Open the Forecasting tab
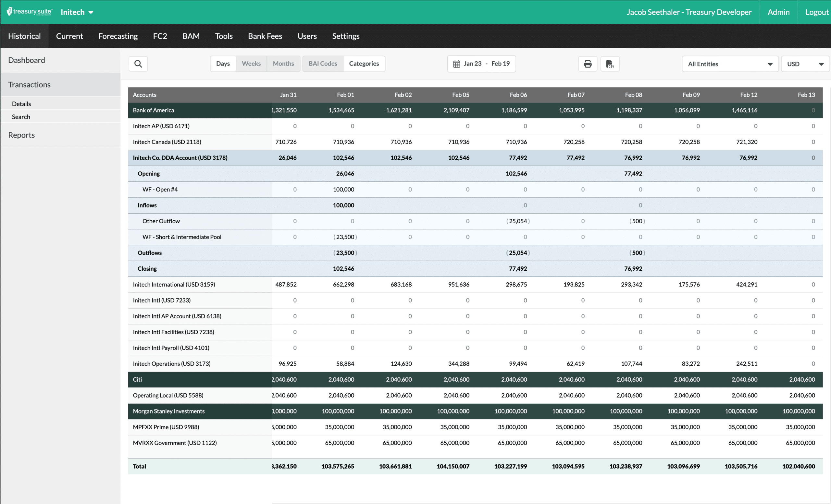Screen dimensions: 831x504 pos(118,36)
